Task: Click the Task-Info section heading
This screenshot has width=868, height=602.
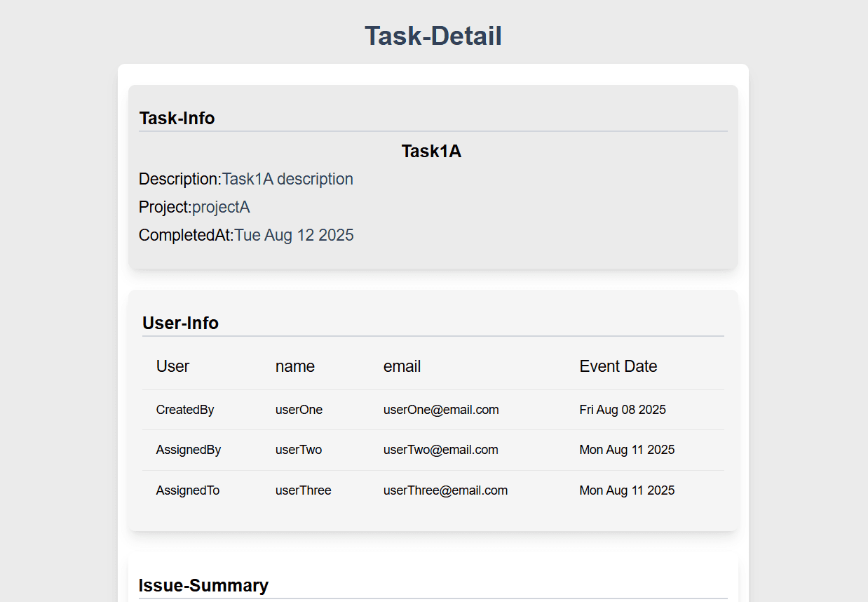Action: (177, 118)
